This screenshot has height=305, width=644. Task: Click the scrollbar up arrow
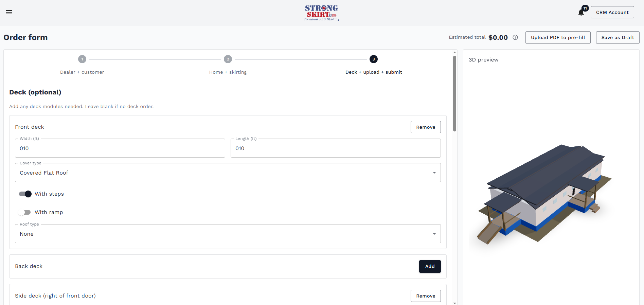click(x=454, y=53)
